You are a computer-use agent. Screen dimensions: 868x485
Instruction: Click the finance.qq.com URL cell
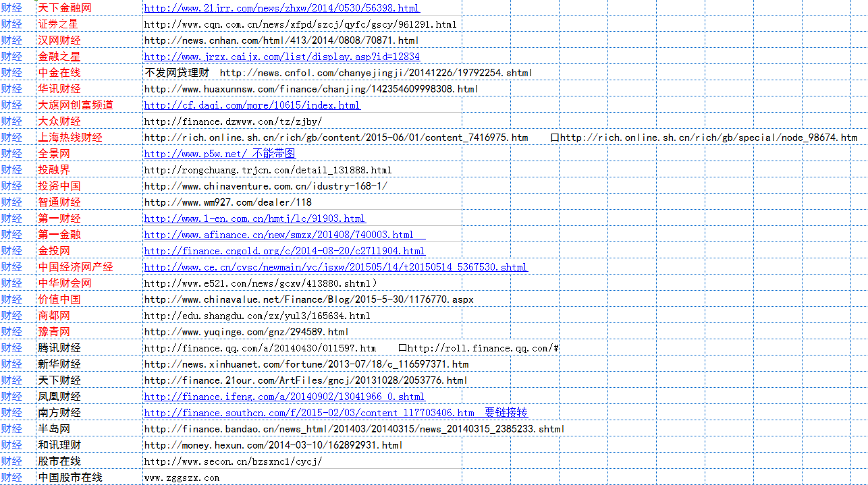tap(352, 348)
